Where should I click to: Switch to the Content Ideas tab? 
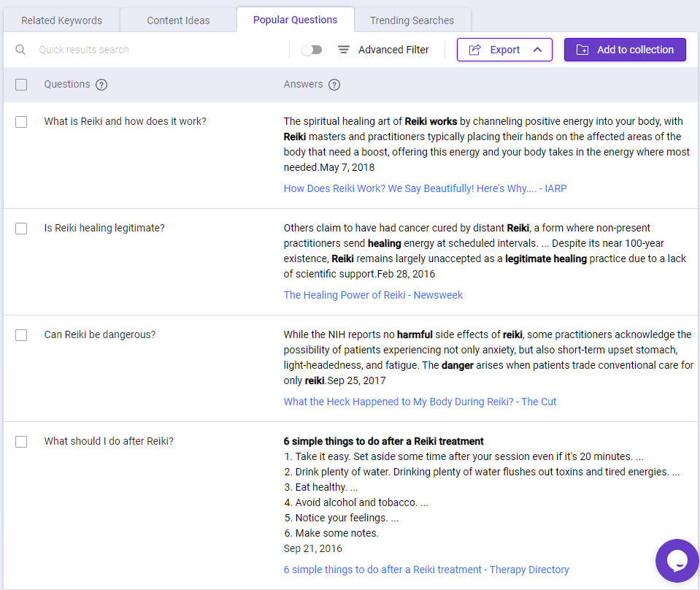coord(178,20)
